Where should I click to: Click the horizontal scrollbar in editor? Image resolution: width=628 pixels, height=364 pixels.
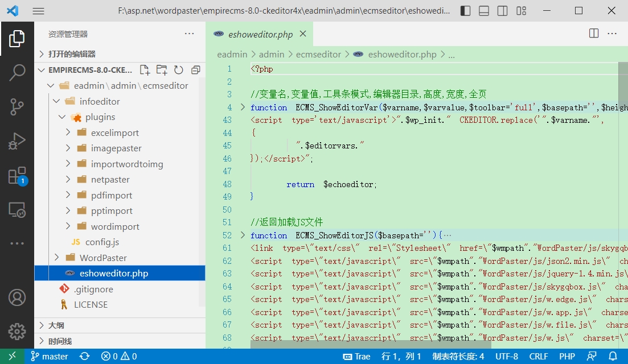point(370,344)
